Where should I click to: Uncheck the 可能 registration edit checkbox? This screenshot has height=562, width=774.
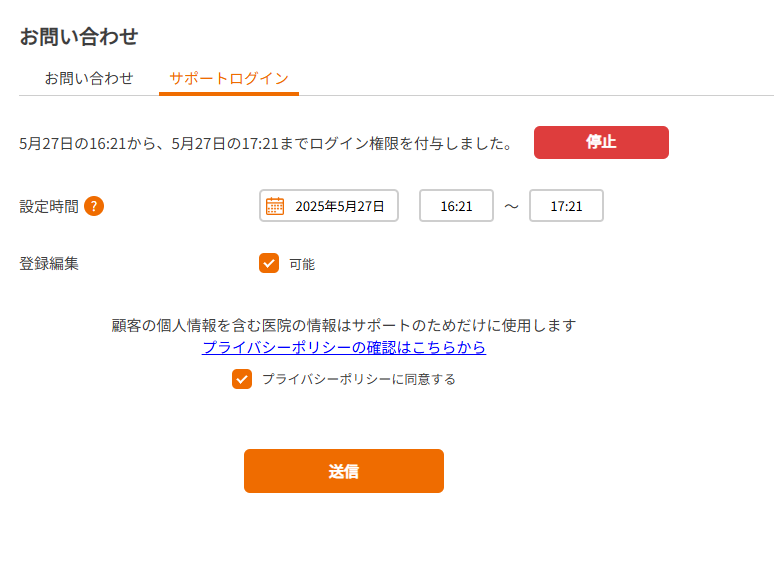coord(269,263)
